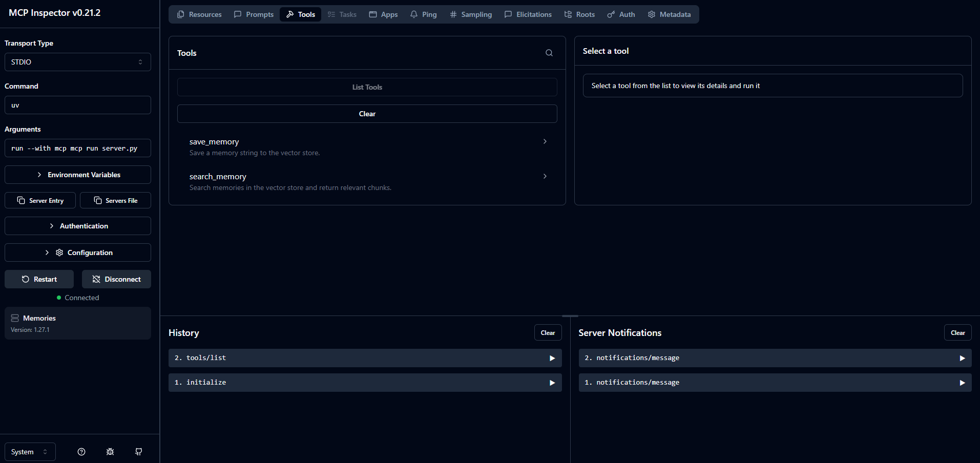Expand notification 1. notifications/message

click(775, 383)
